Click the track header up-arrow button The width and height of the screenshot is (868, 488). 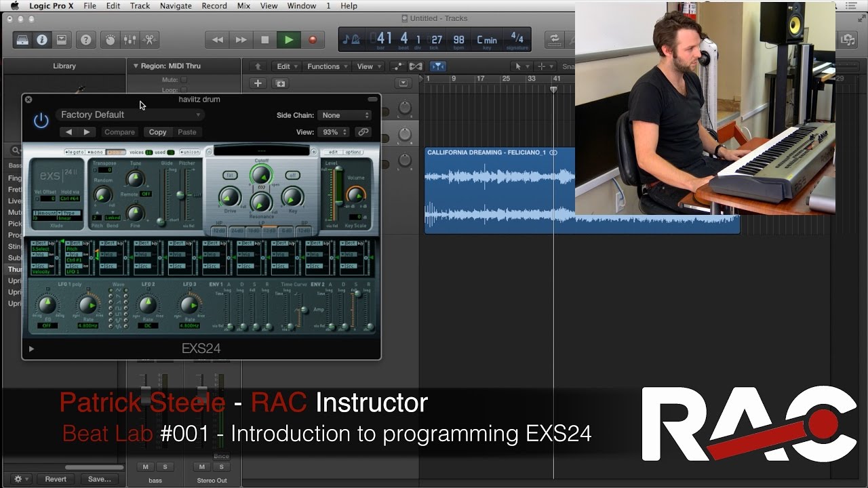(x=258, y=66)
